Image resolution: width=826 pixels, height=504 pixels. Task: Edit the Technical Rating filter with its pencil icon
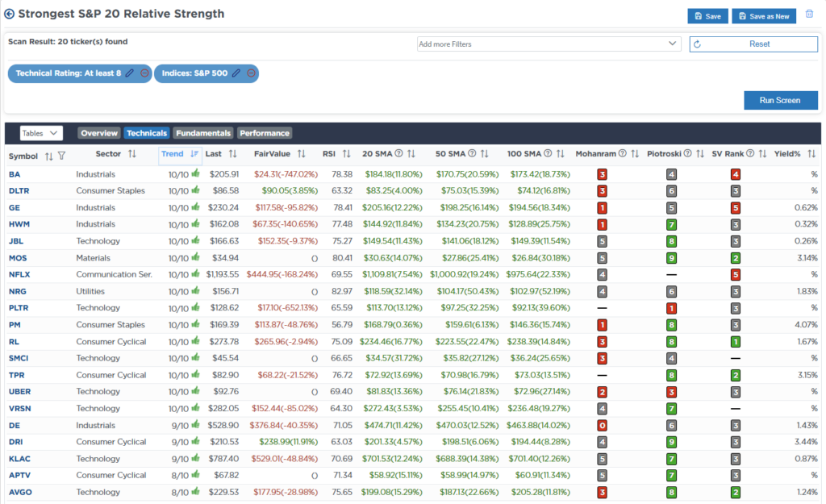tap(129, 73)
